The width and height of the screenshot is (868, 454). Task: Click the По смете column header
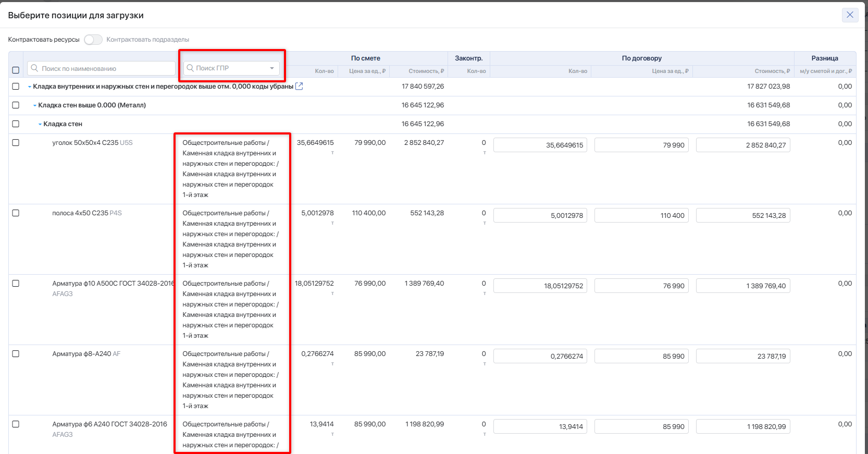click(x=365, y=58)
